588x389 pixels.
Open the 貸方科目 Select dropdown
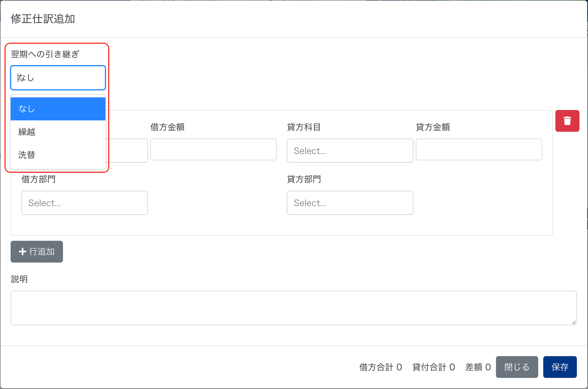(x=350, y=151)
